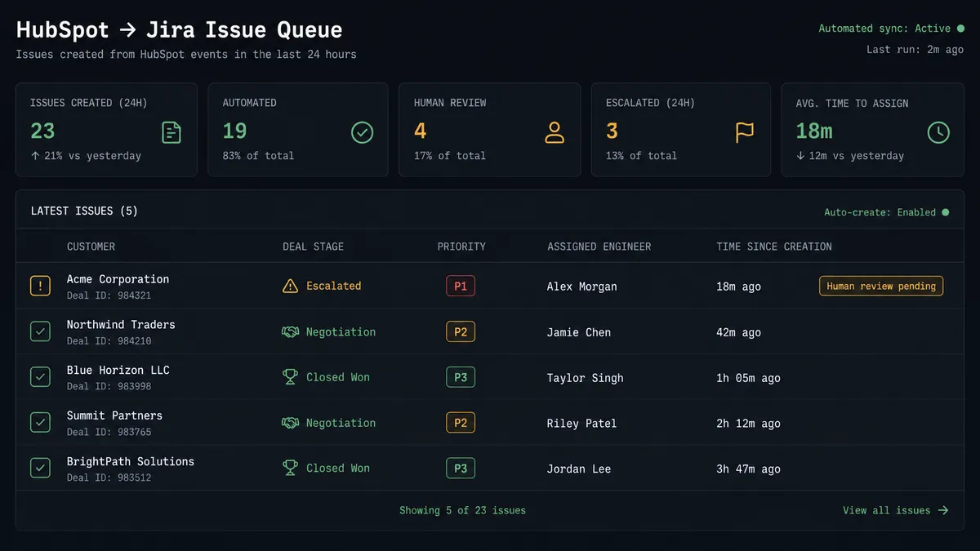Click the P3 priority badge for Blue Horizon LLC
Viewport: 980px width, 551px height.
tap(461, 377)
